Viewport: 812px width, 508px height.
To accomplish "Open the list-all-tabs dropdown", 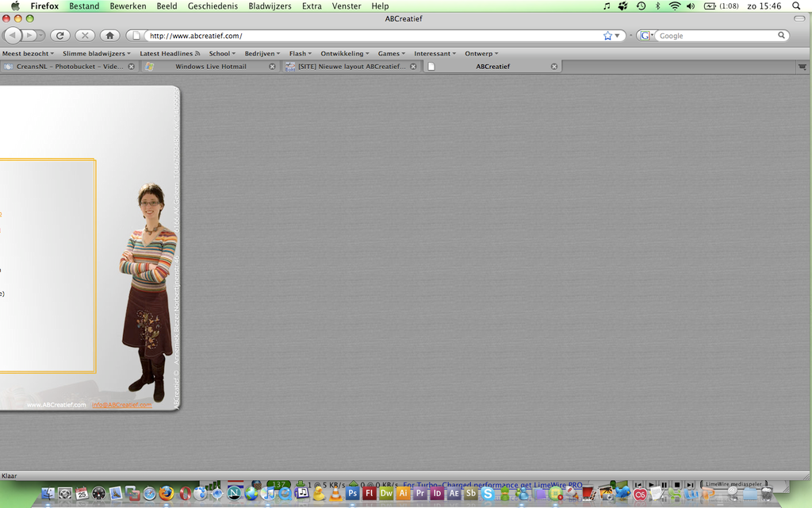I will (802, 67).
